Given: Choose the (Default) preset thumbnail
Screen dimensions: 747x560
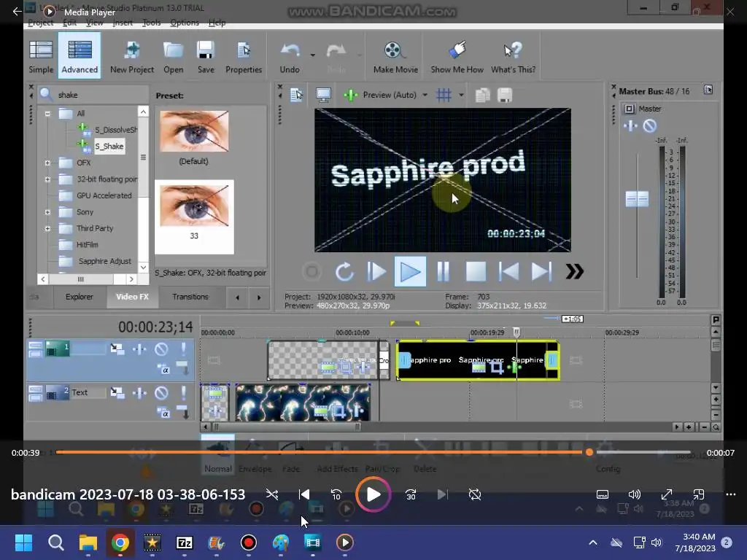Looking at the screenshot, I should [x=194, y=131].
